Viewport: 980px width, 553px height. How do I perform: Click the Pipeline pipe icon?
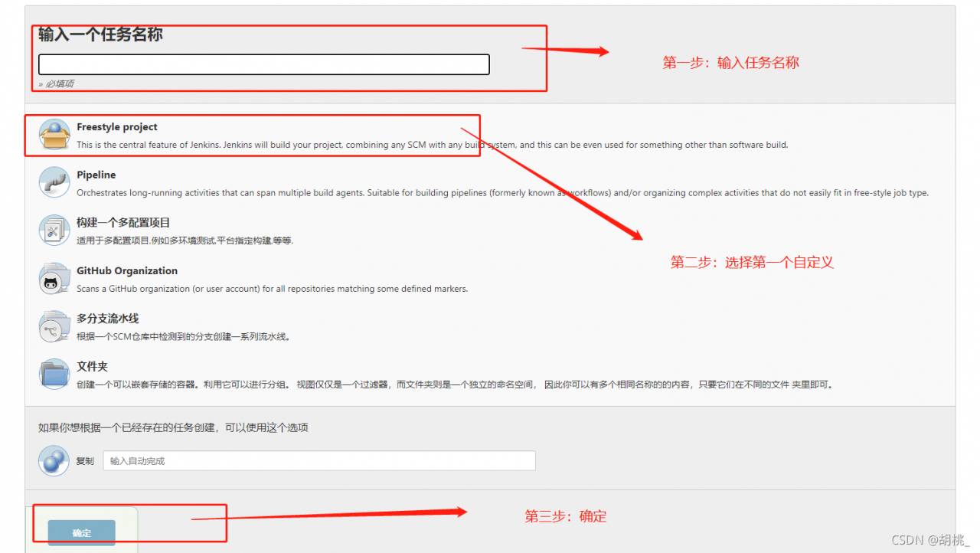[x=54, y=182]
